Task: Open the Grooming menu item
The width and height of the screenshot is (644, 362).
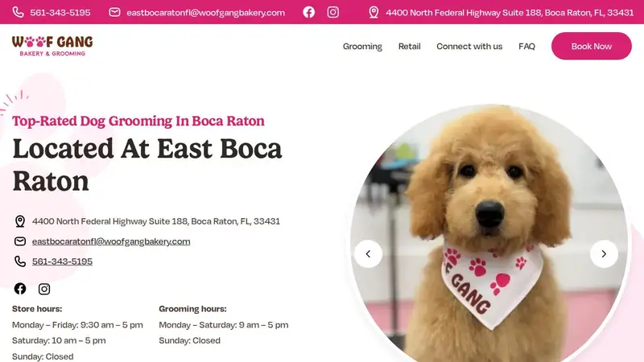Action: click(x=362, y=47)
